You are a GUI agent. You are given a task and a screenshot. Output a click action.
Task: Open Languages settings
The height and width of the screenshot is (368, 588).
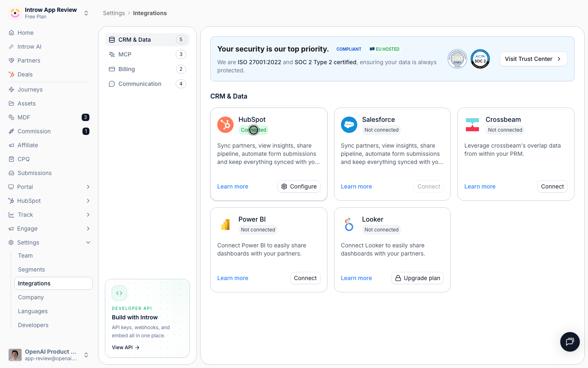tap(53, 311)
